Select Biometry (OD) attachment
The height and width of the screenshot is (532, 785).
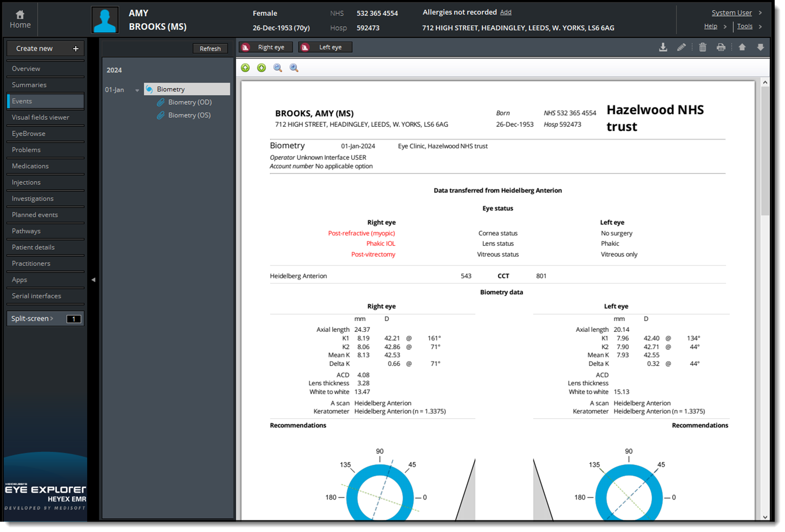pyautogui.click(x=190, y=102)
